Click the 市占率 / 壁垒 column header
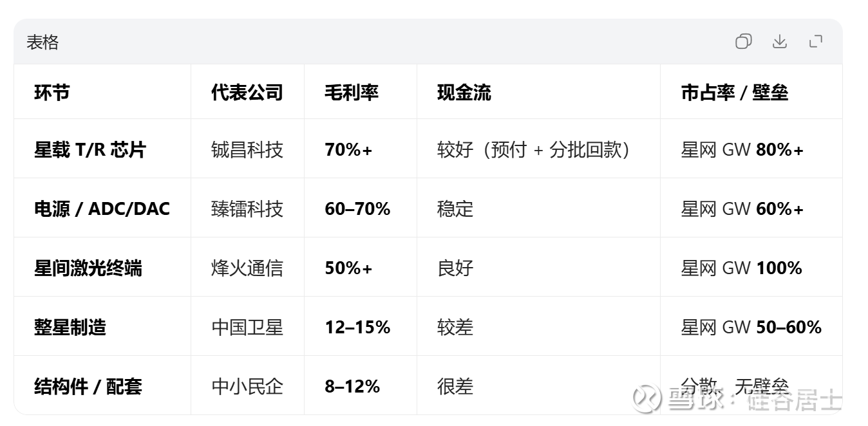The width and height of the screenshot is (868, 426). (x=734, y=93)
